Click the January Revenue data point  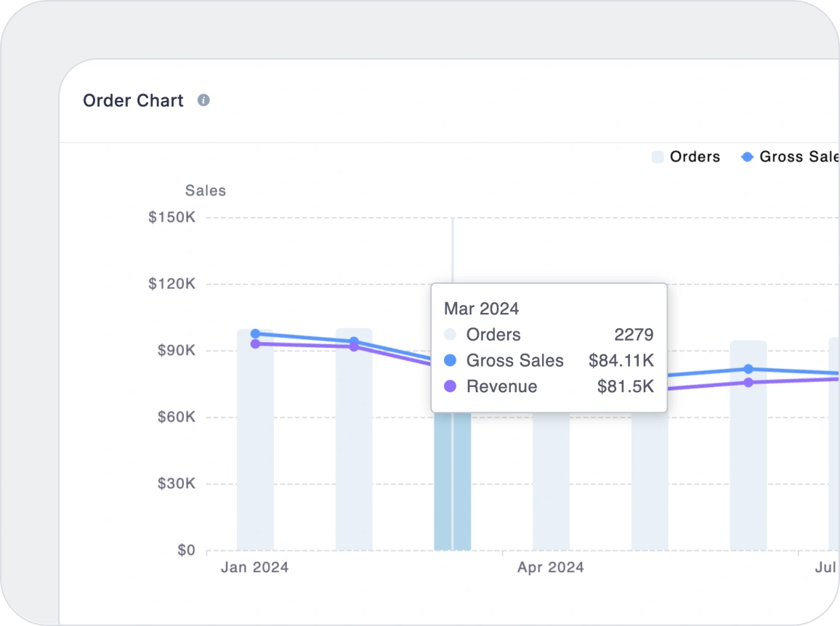(x=255, y=344)
